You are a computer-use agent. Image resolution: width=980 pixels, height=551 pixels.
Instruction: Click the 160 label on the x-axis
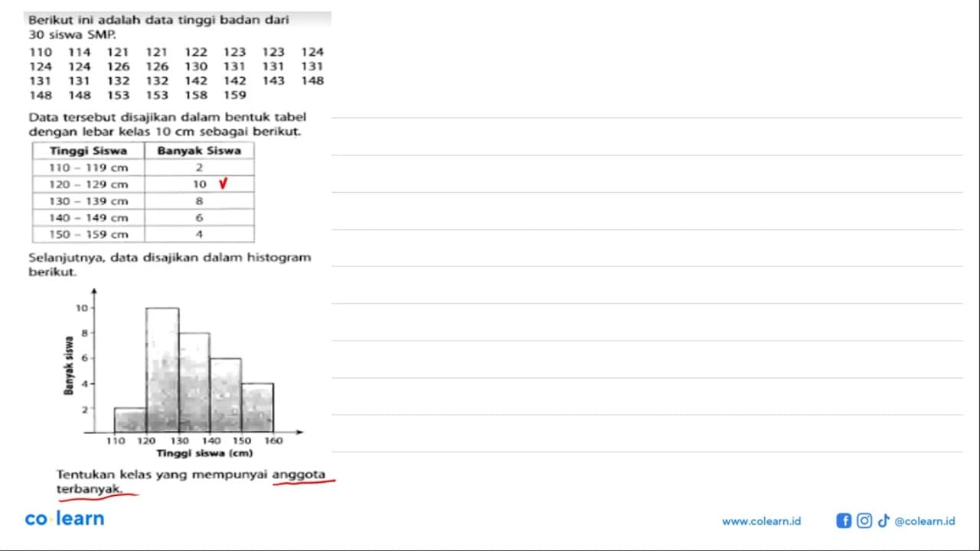pyautogui.click(x=273, y=440)
